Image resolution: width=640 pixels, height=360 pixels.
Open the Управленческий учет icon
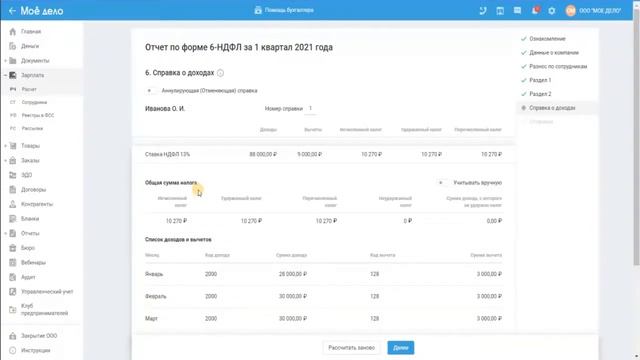tap(13, 292)
